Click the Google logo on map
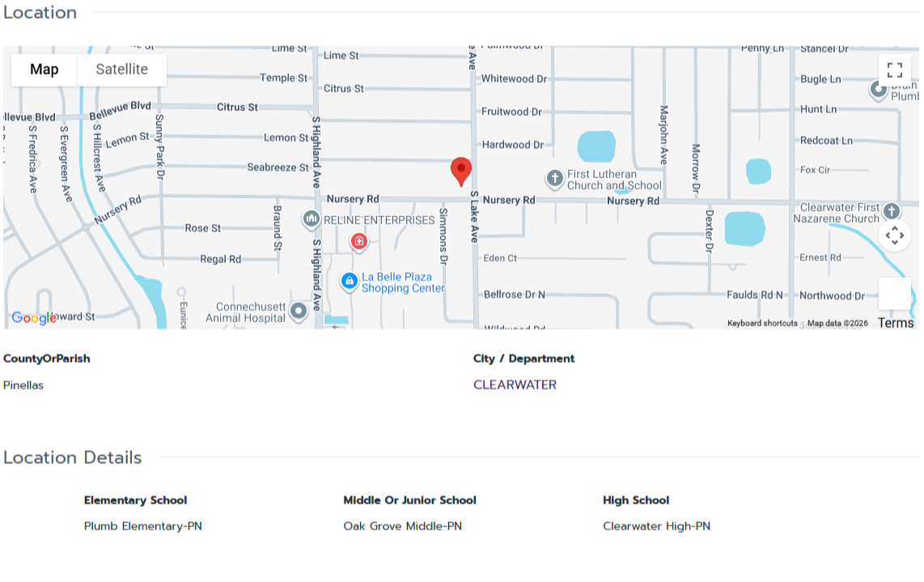Viewport: 924px width, 582px height. [33, 318]
